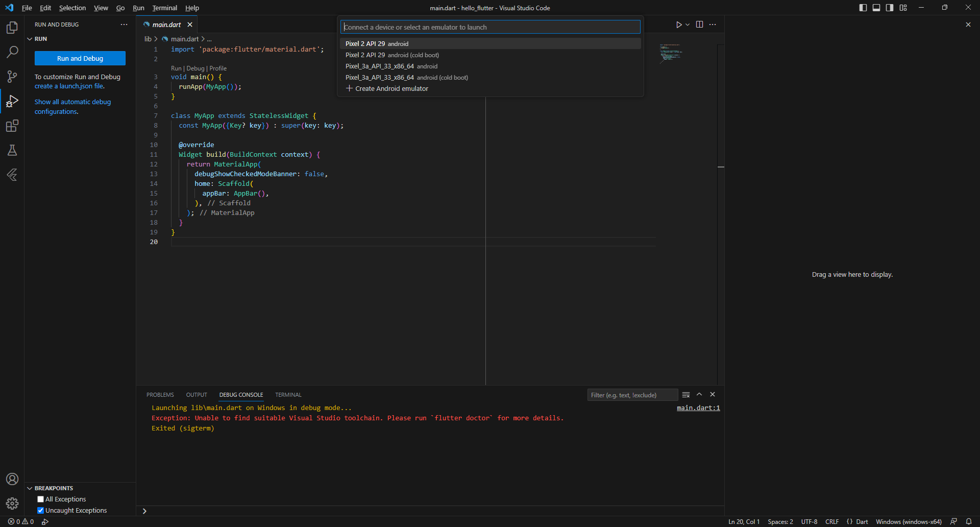The image size is (980, 527).
Task: Open the Go menu
Action: click(x=120, y=8)
